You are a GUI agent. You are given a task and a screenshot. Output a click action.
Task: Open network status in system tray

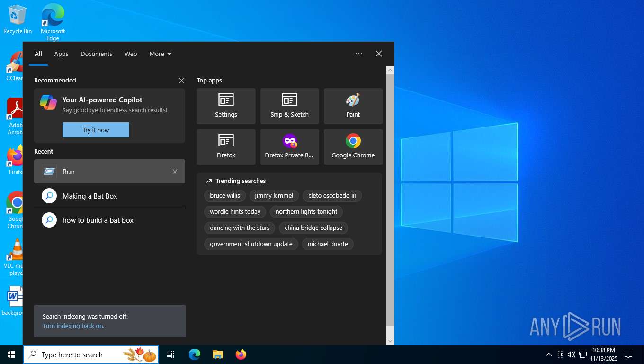tap(583, 355)
